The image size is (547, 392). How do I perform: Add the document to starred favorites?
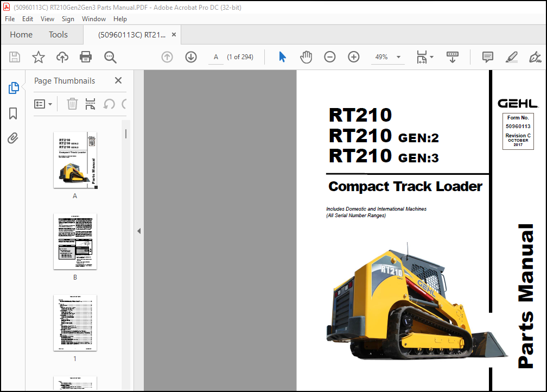click(x=39, y=57)
